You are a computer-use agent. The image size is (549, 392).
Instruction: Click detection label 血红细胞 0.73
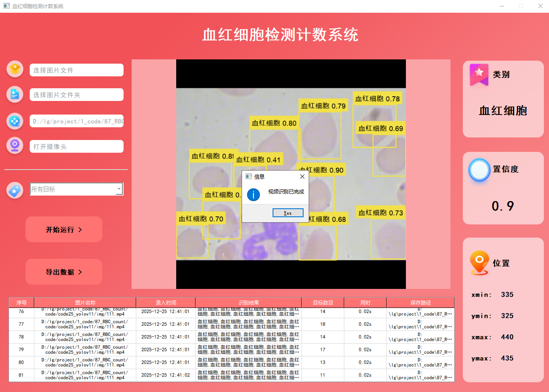click(x=381, y=213)
